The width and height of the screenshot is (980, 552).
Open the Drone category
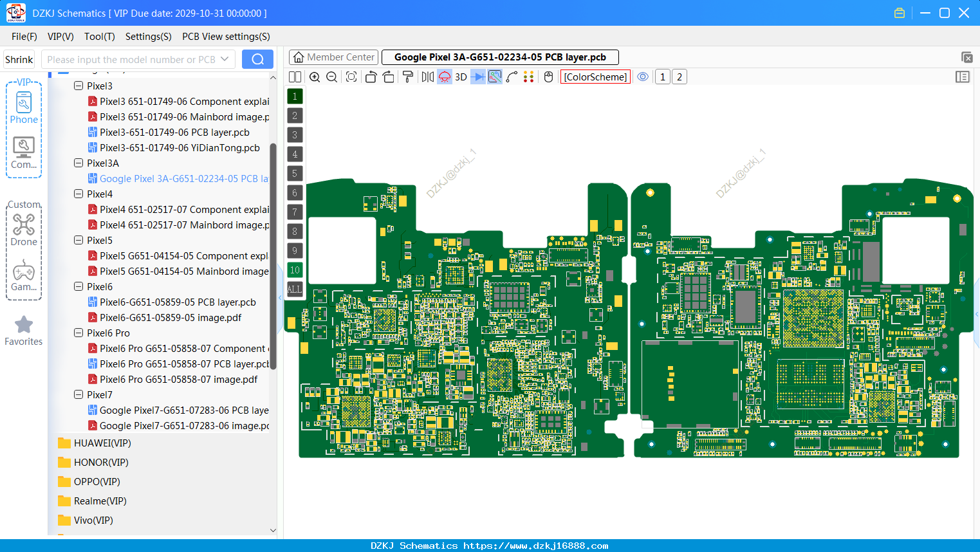[x=24, y=230]
